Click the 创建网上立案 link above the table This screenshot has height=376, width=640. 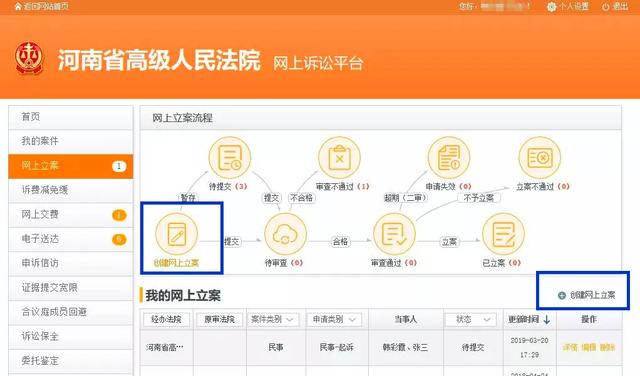point(592,295)
